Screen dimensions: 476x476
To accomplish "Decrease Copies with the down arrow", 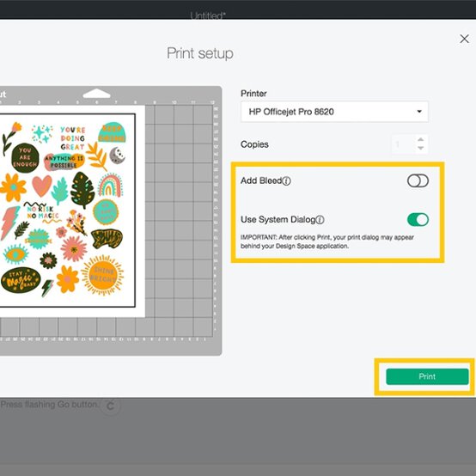I will [x=420, y=148].
